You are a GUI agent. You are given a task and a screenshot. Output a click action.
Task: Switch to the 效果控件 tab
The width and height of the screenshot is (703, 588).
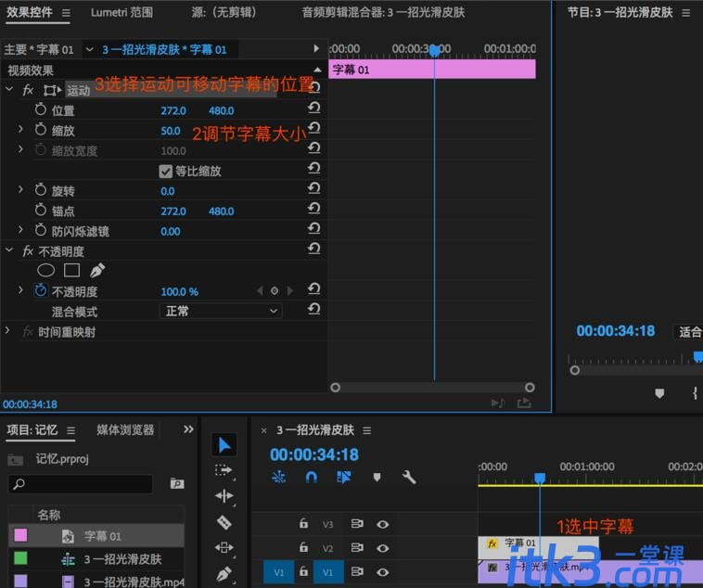(x=30, y=12)
